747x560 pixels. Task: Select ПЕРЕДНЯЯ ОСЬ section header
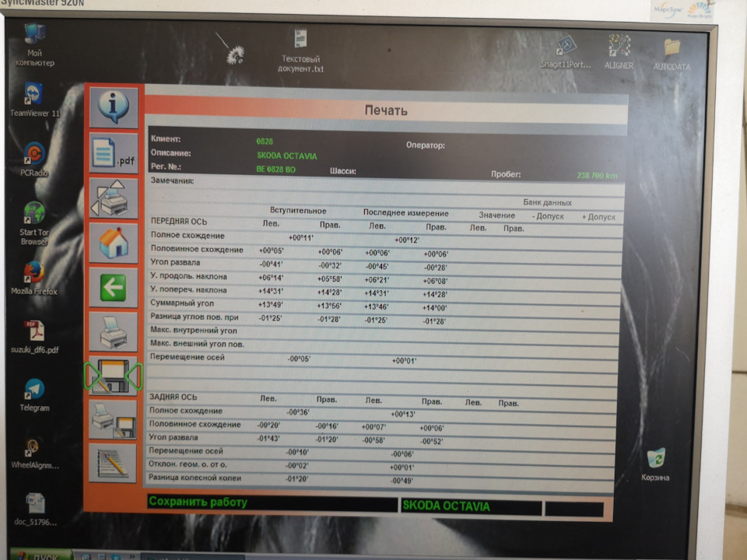pyautogui.click(x=179, y=222)
